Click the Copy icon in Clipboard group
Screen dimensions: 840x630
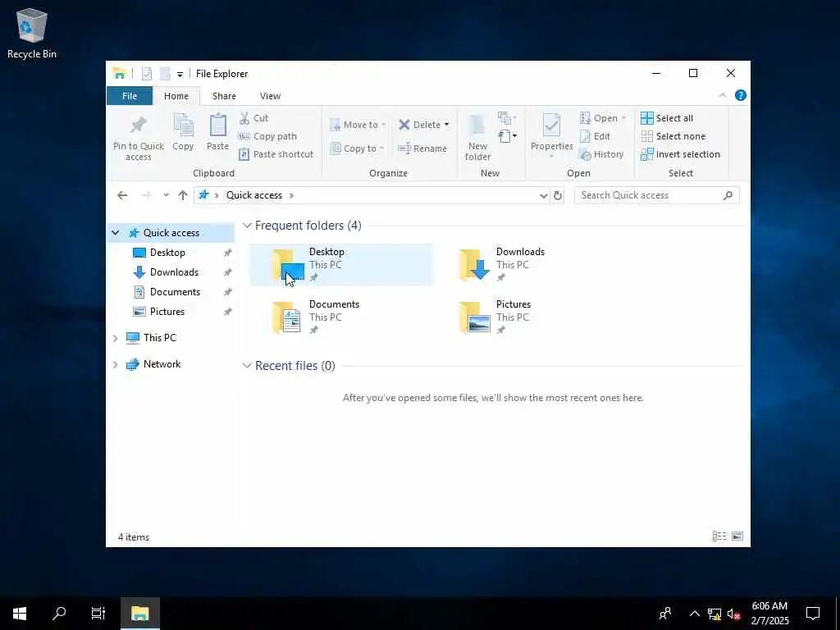183,125
